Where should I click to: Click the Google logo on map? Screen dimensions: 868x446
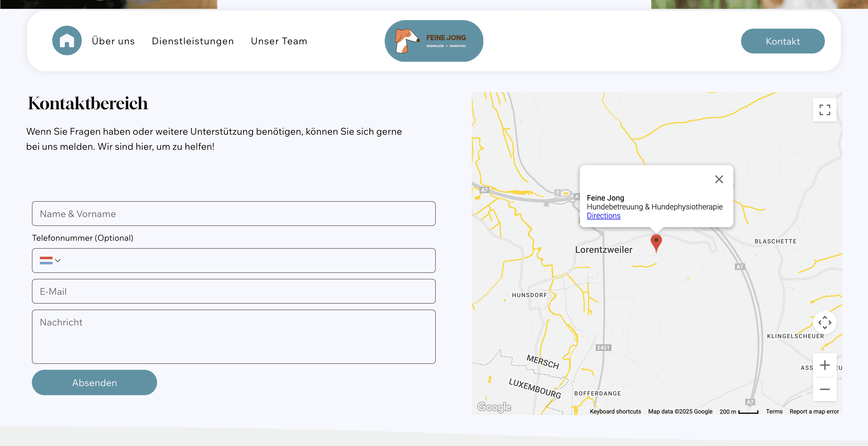point(494,407)
